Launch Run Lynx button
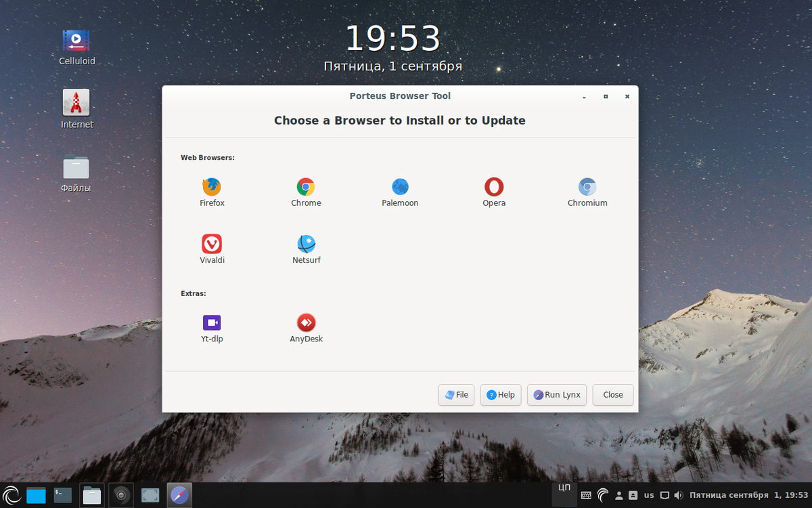Viewport: 812px width, 508px height. 557,395
